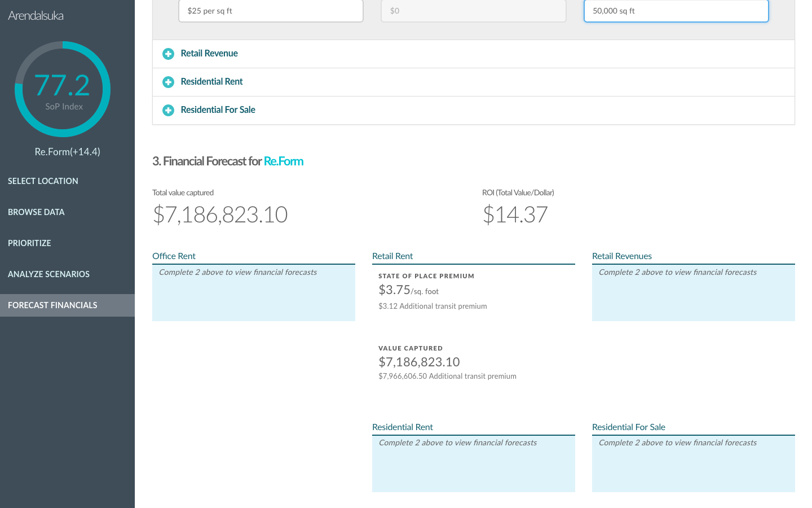Viewport: 812px width, 508px height.
Task: Click the disabled $0 input field
Action: coord(474,11)
